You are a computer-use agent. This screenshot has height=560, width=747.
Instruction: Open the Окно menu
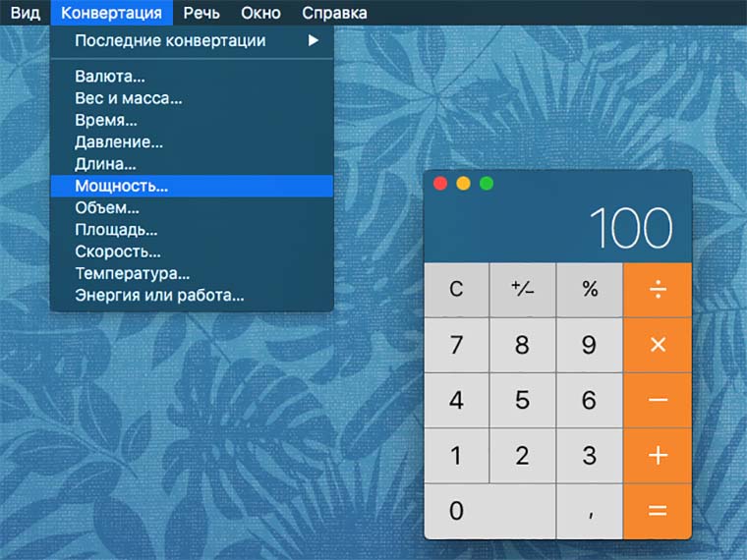pos(260,13)
